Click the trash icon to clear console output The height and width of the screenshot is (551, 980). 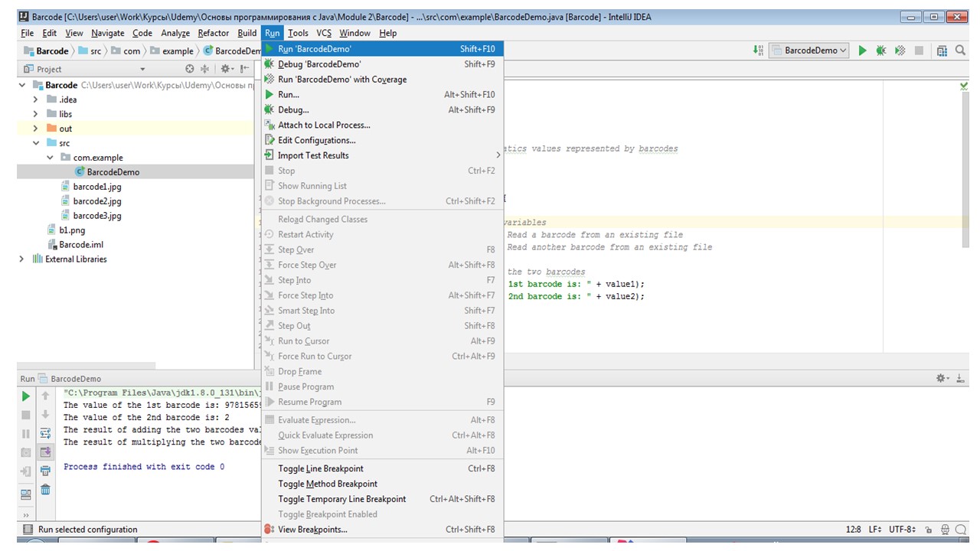(45, 490)
